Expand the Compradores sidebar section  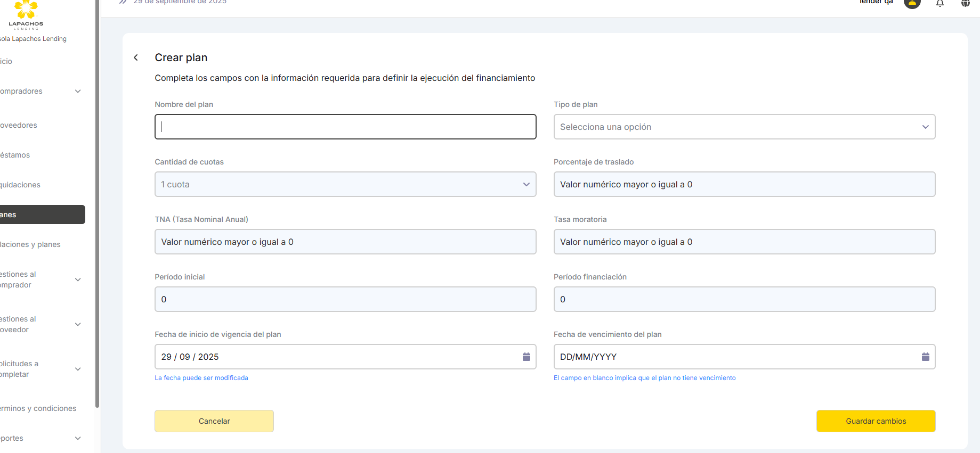78,92
